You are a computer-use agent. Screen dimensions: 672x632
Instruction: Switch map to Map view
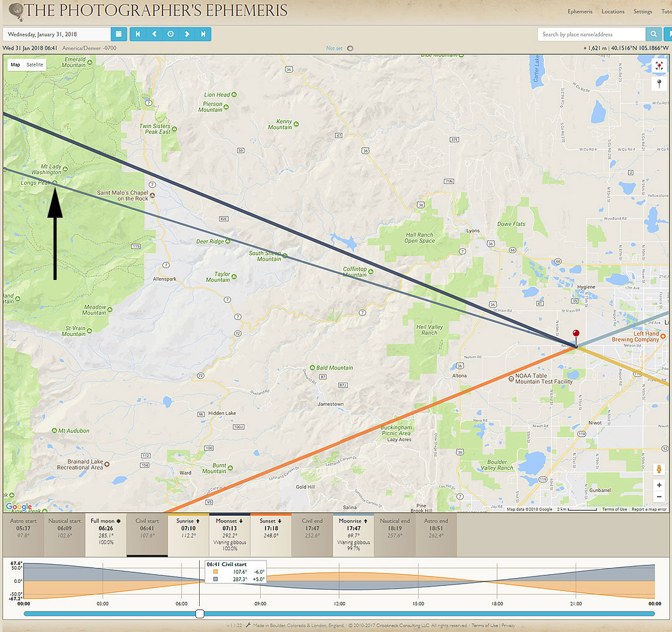tap(16, 65)
